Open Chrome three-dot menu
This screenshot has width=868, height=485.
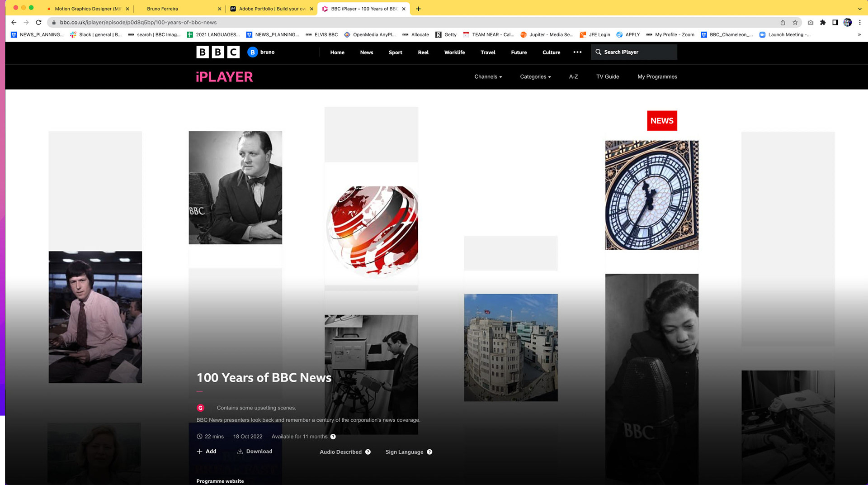coord(860,22)
